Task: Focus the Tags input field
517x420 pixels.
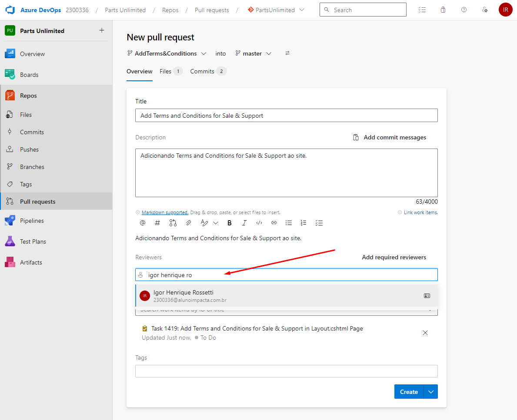Action: (x=287, y=371)
